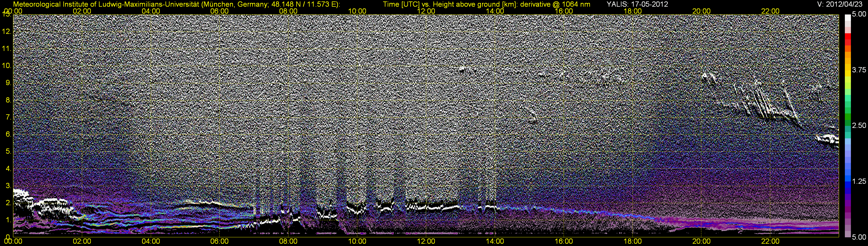The width and height of the screenshot is (868, 246).
Task: Select the 2 km height axis label
Action: (x=8, y=203)
